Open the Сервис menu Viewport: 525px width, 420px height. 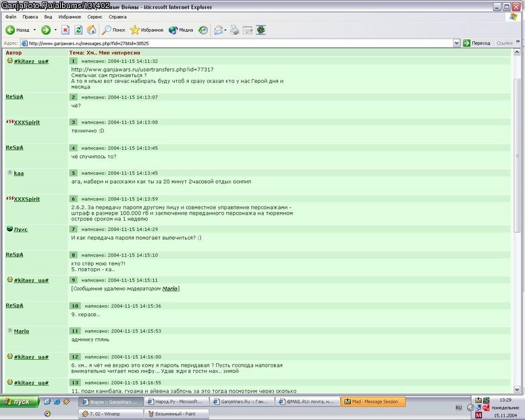coord(94,17)
